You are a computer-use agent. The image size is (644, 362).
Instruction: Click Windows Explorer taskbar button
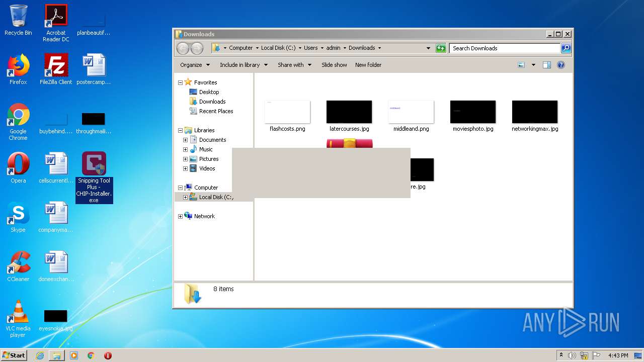[x=57, y=355]
